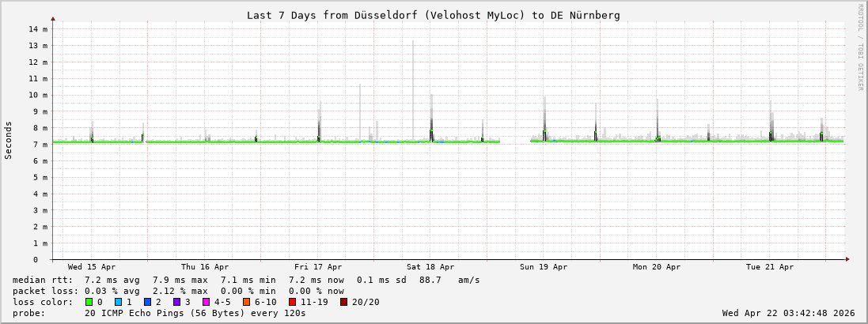Select the blue loss color 2 swatch
Viewport: 868px width, 324px height.
(x=147, y=302)
